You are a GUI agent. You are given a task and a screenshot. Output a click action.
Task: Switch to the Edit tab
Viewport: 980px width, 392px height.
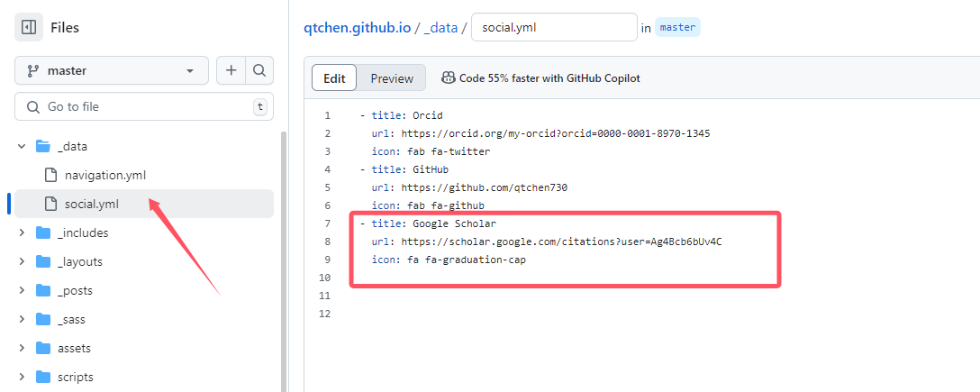coord(334,78)
